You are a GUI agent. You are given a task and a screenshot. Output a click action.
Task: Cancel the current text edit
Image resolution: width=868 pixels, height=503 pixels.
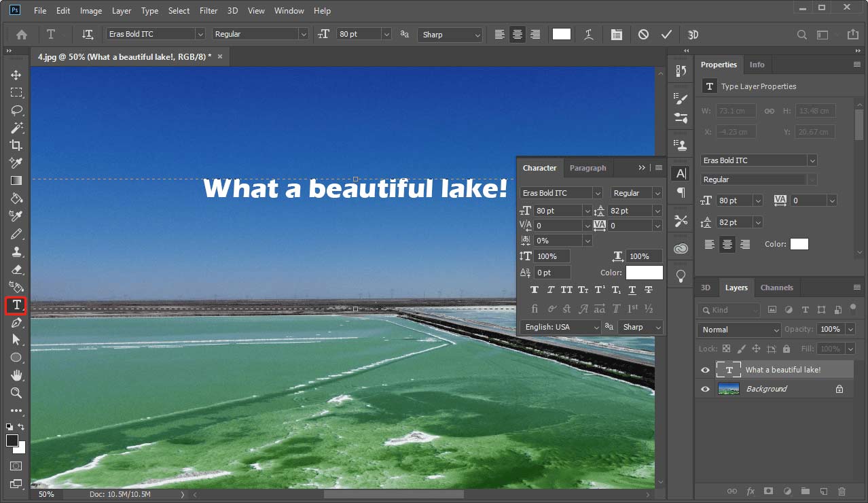[x=643, y=34]
